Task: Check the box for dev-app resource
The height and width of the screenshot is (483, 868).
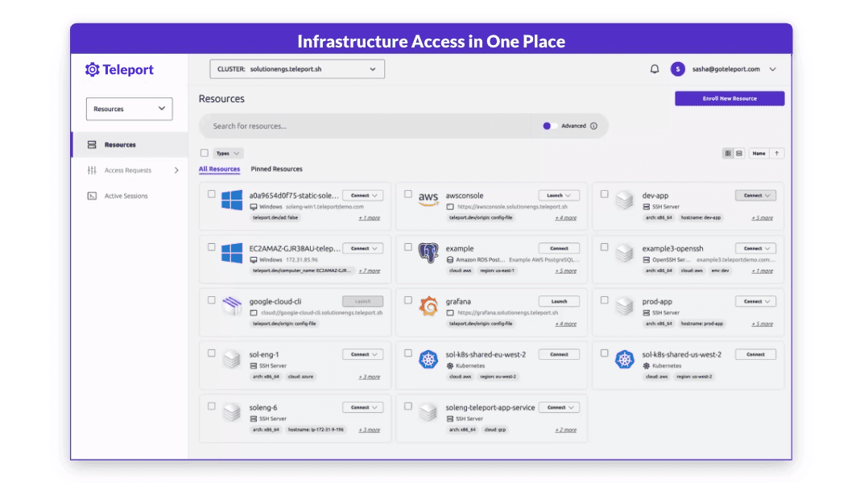Action: (x=605, y=194)
